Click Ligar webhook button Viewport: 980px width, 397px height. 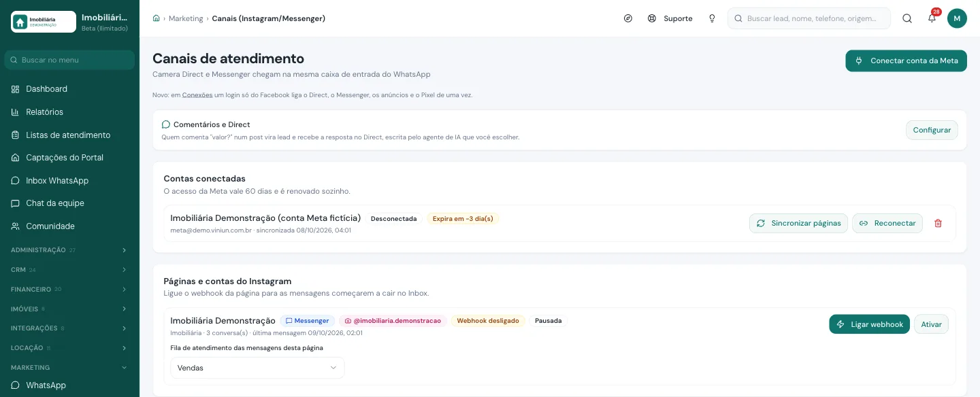point(869,324)
